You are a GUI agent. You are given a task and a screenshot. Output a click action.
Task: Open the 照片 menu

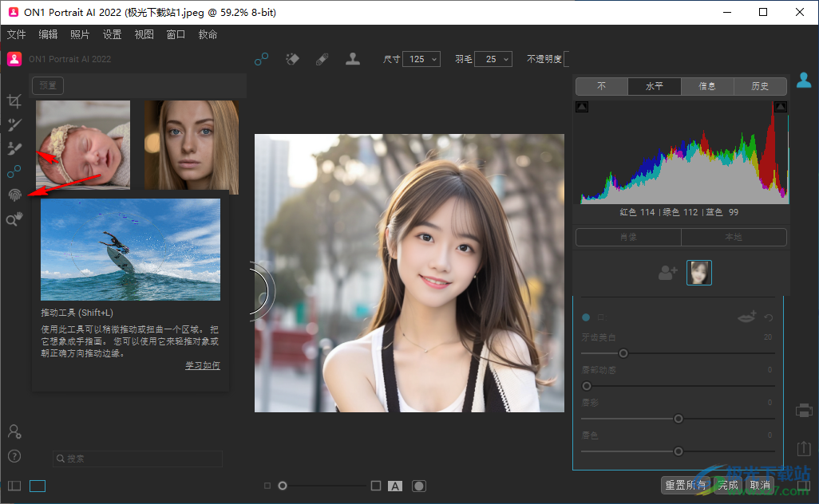80,34
